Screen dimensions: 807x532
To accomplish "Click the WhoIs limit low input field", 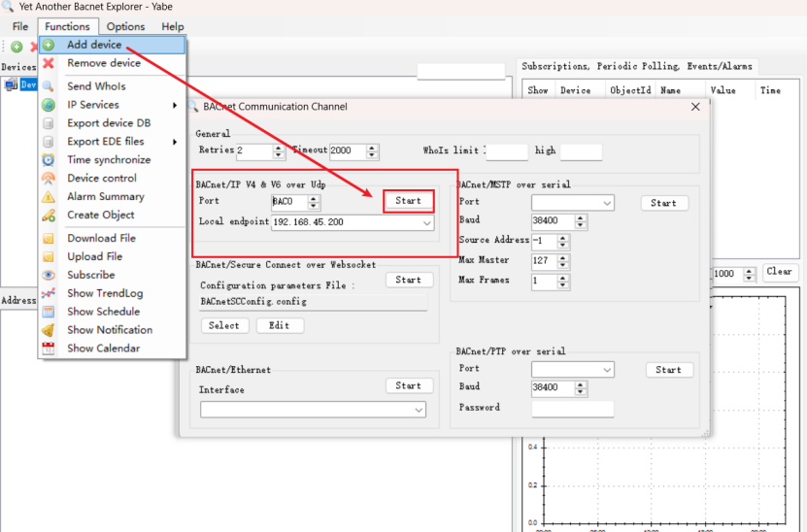I will tap(507, 151).
